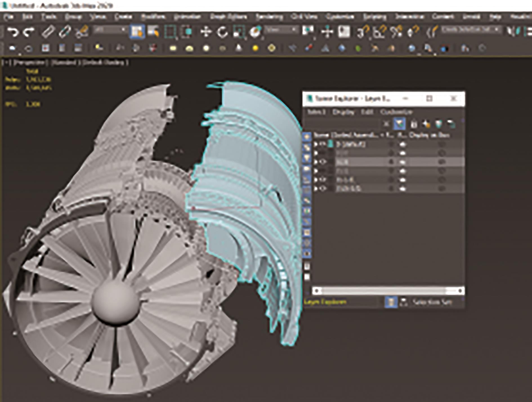532x402 pixels.
Task: Open the Rendering menu
Action: [269, 17]
